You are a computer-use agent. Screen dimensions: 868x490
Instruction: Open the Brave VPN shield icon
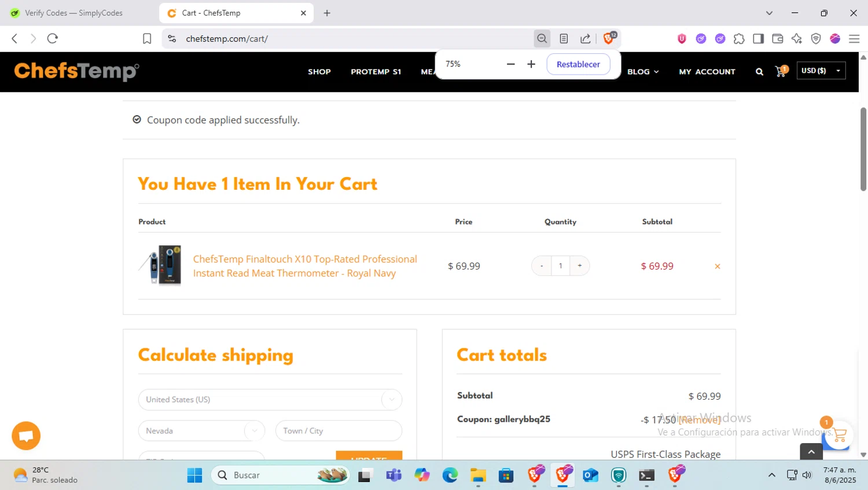pyautogui.click(x=816, y=39)
